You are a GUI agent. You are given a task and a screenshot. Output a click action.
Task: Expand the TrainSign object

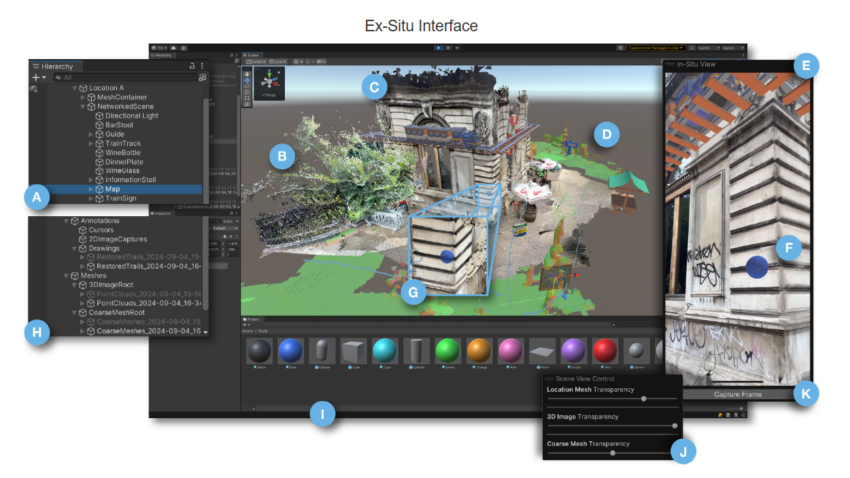[x=91, y=198]
